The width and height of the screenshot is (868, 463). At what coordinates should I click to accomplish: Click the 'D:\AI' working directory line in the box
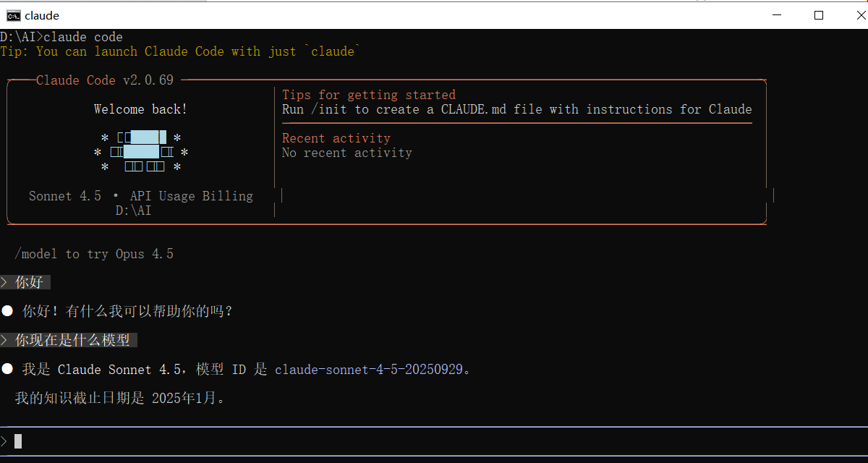tap(133, 211)
